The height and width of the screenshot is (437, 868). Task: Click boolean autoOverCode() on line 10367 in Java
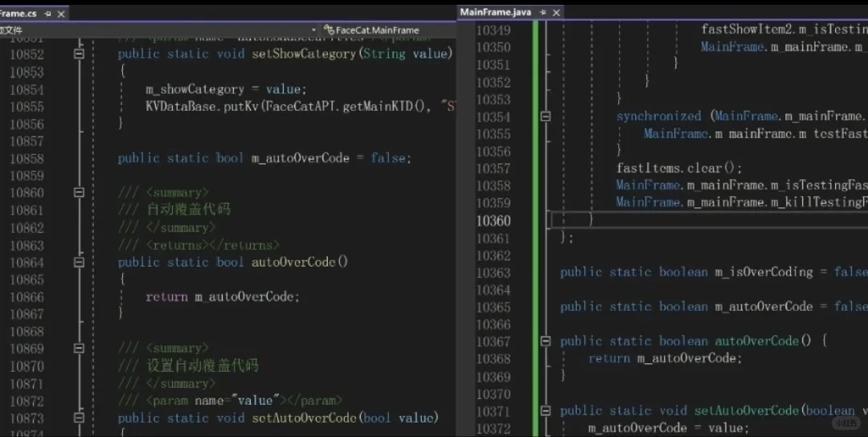coord(735,341)
